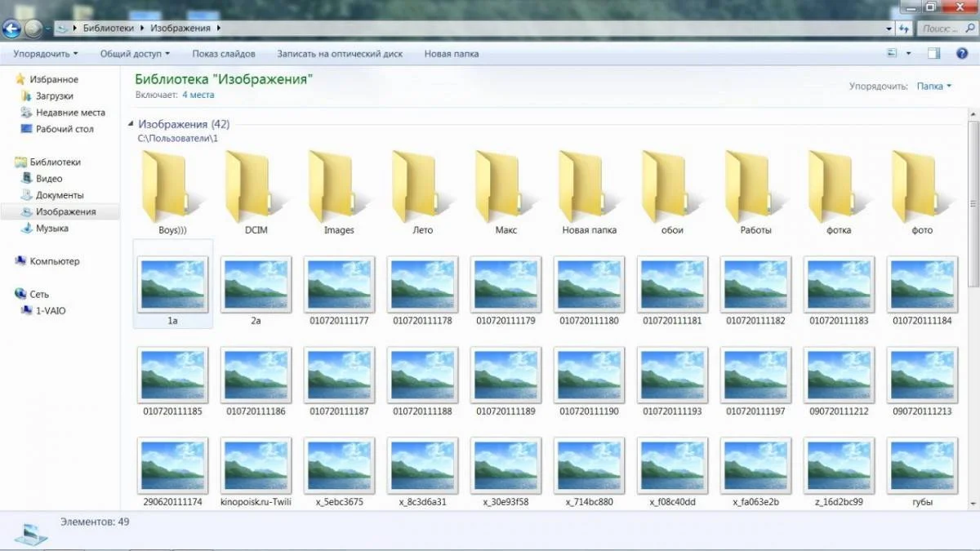The height and width of the screenshot is (551, 980).
Task: Refresh the folder using the address bar button
Action: tap(903, 28)
